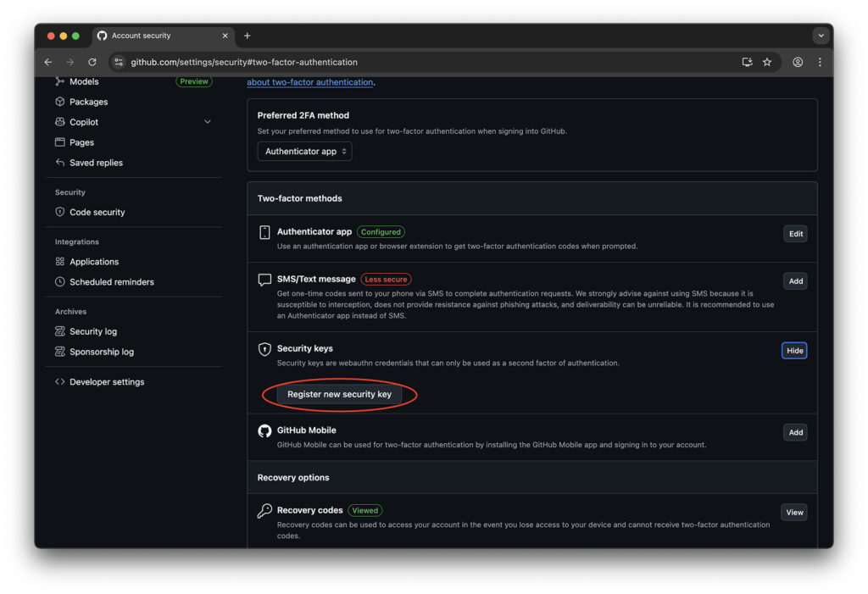Click the Preview badge next to Models
The image size is (868, 594).
(194, 81)
